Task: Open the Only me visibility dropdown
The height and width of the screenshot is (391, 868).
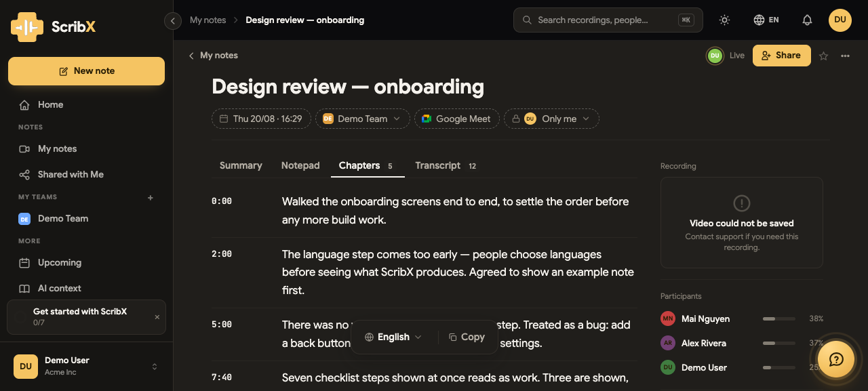Action: pos(551,119)
